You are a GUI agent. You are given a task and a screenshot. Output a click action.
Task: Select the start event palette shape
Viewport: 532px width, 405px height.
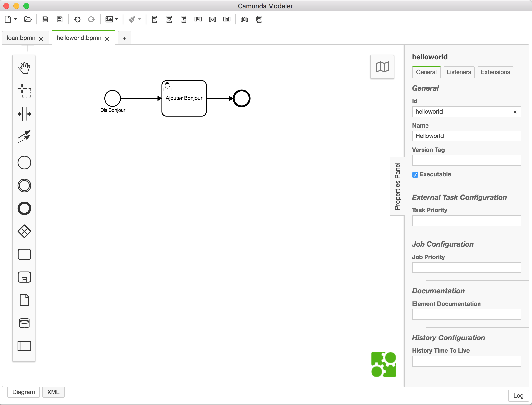pos(24,163)
